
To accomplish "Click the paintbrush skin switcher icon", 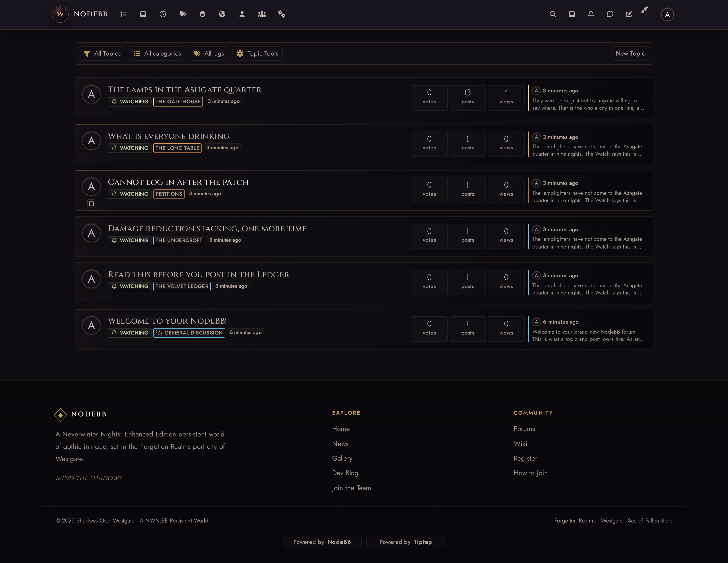I will (644, 10).
